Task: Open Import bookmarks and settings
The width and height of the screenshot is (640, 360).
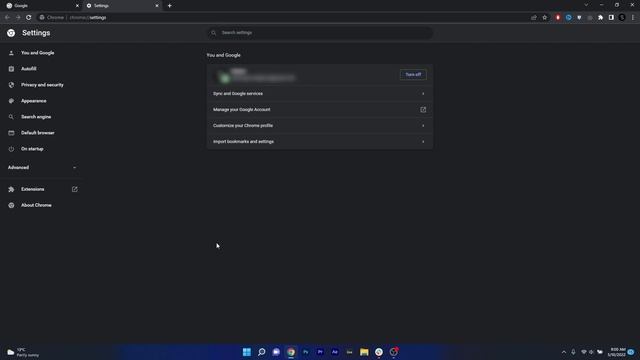Action: click(x=319, y=142)
